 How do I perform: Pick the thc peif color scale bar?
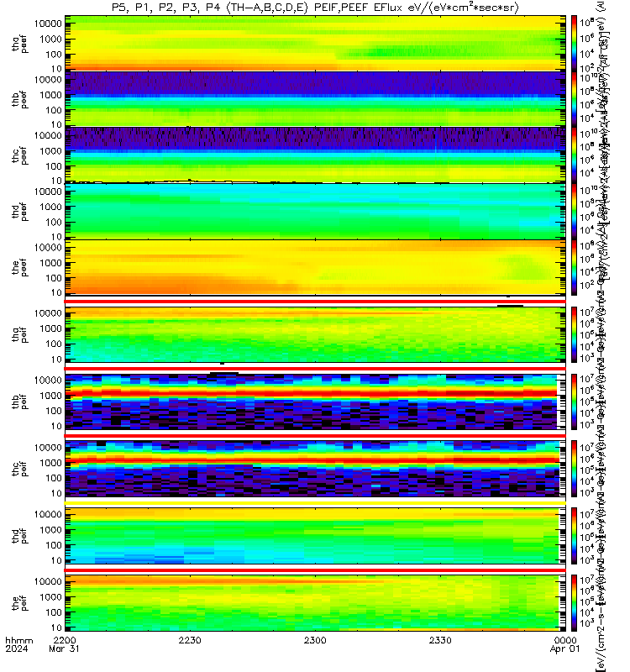[x=574, y=469]
